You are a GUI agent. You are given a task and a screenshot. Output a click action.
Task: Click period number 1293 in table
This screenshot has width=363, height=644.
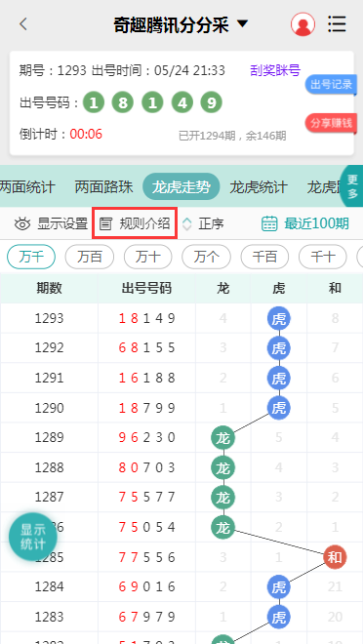click(49, 318)
